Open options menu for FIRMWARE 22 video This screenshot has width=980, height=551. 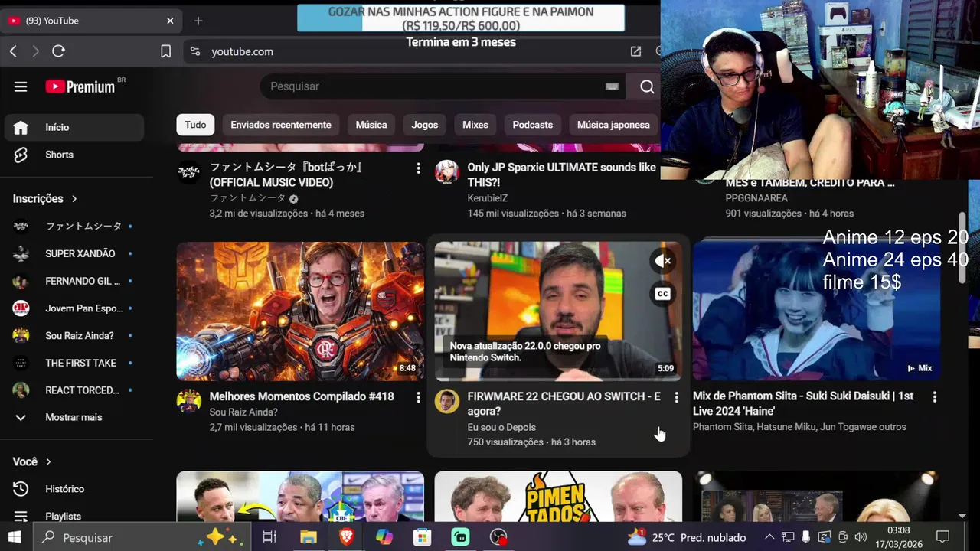point(676,397)
